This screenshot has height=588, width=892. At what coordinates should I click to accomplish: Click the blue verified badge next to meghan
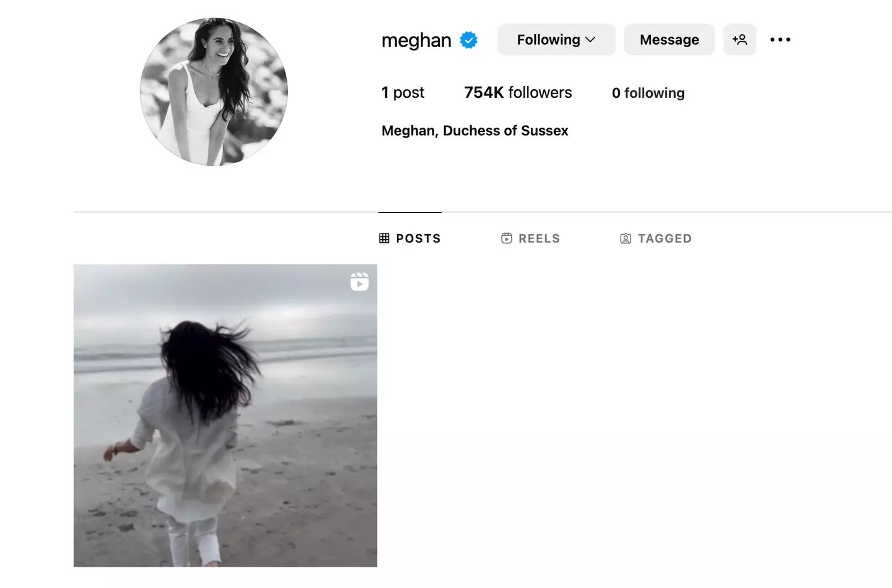tap(469, 40)
